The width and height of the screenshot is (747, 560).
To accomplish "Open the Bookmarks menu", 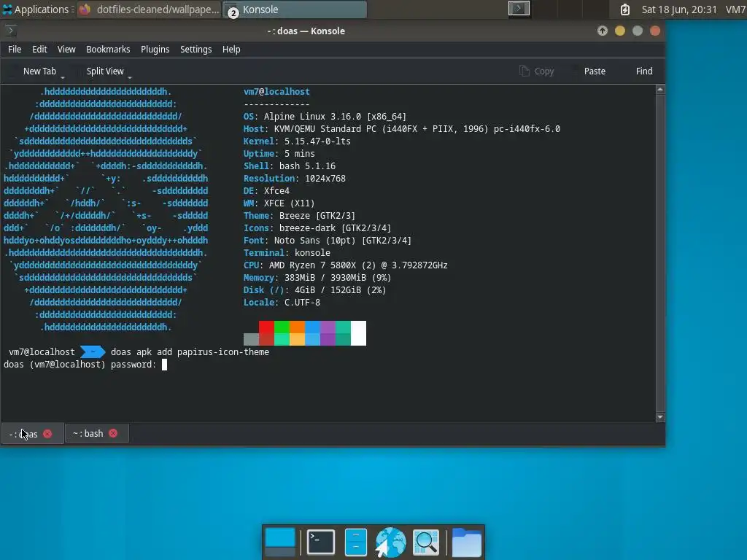I will [x=108, y=49].
